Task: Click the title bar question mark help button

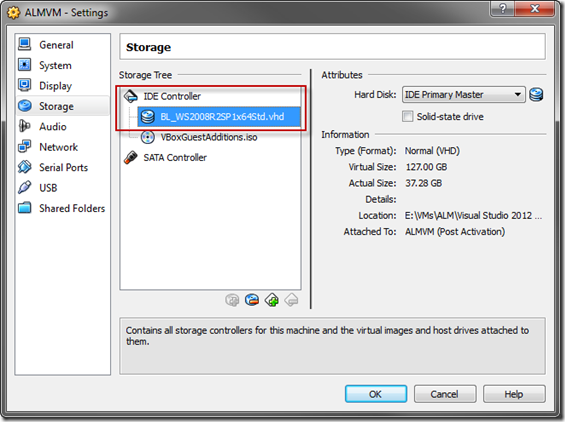Action: 503,9
